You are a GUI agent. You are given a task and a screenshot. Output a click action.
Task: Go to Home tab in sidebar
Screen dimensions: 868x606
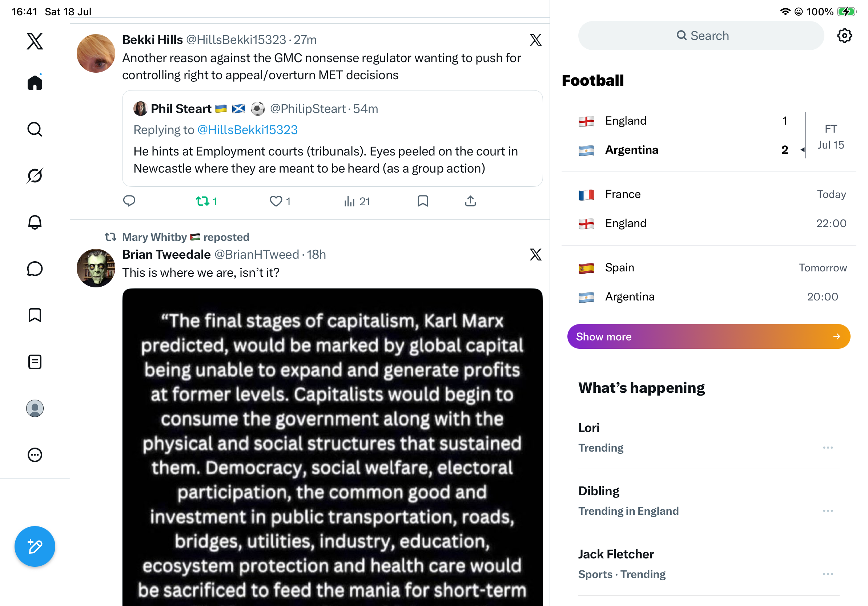coord(35,82)
